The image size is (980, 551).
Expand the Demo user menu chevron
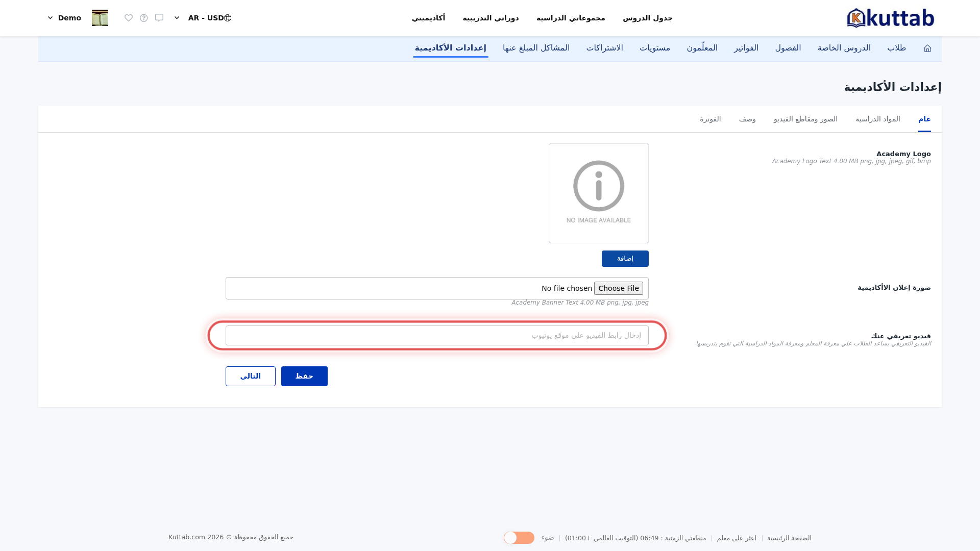(x=50, y=18)
